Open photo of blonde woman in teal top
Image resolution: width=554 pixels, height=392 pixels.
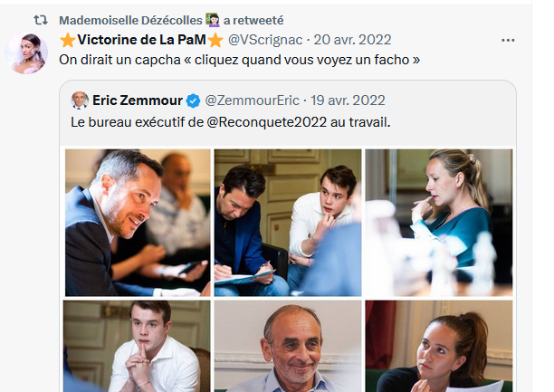(439, 223)
